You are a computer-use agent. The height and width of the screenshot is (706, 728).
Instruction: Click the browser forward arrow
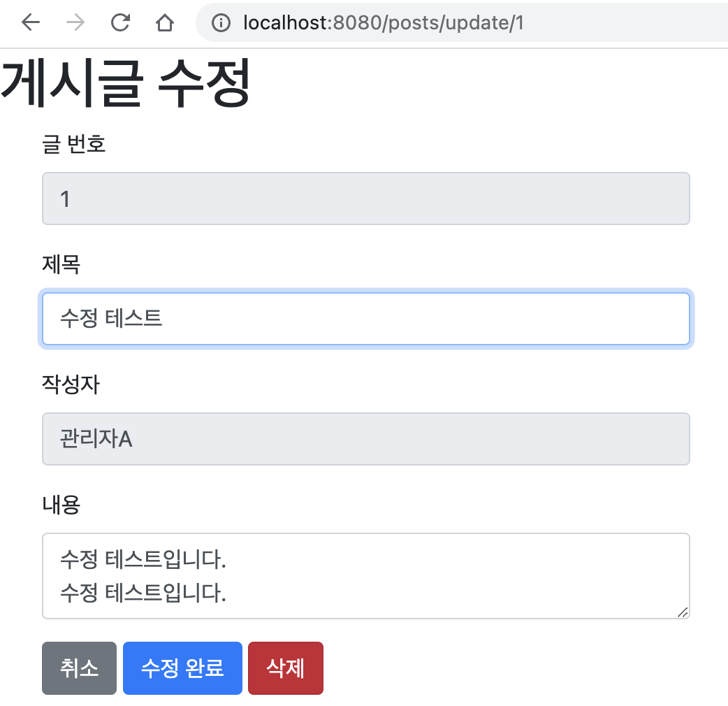pyautogui.click(x=75, y=22)
